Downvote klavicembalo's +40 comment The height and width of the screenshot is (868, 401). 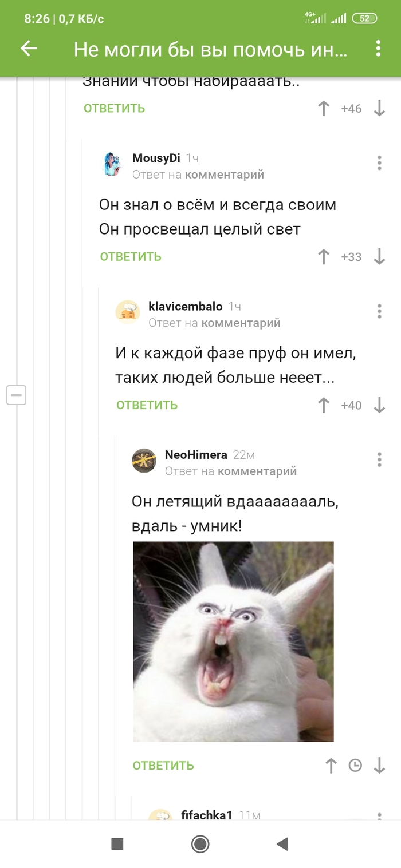[379, 405]
